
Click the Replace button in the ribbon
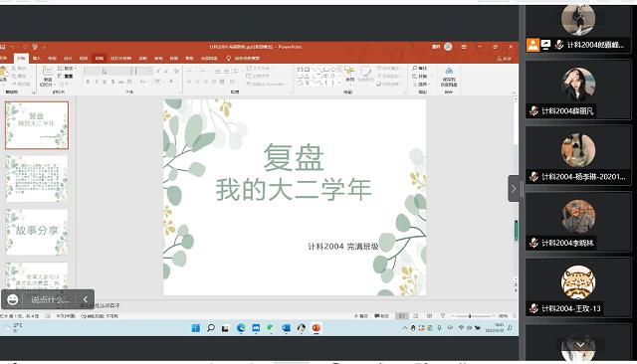coord(420,77)
